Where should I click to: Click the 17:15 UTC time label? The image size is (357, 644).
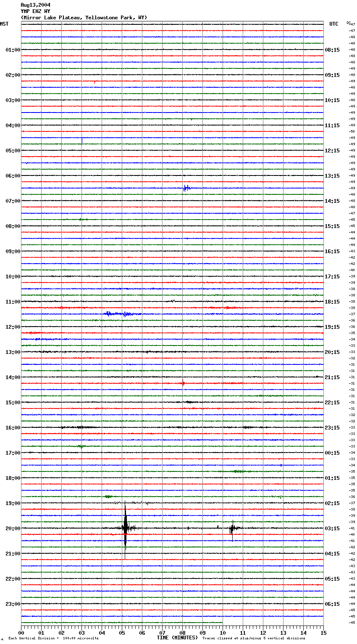coord(332,277)
